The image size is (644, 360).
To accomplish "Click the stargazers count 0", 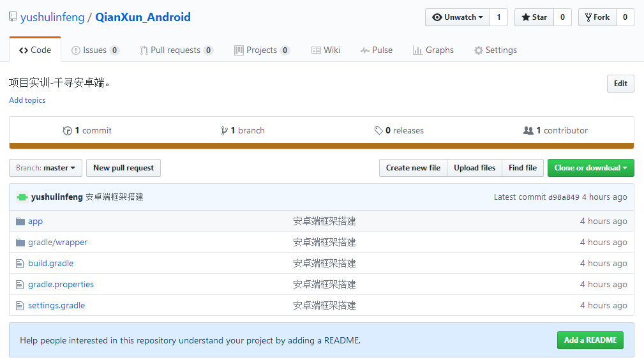I will [563, 17].
